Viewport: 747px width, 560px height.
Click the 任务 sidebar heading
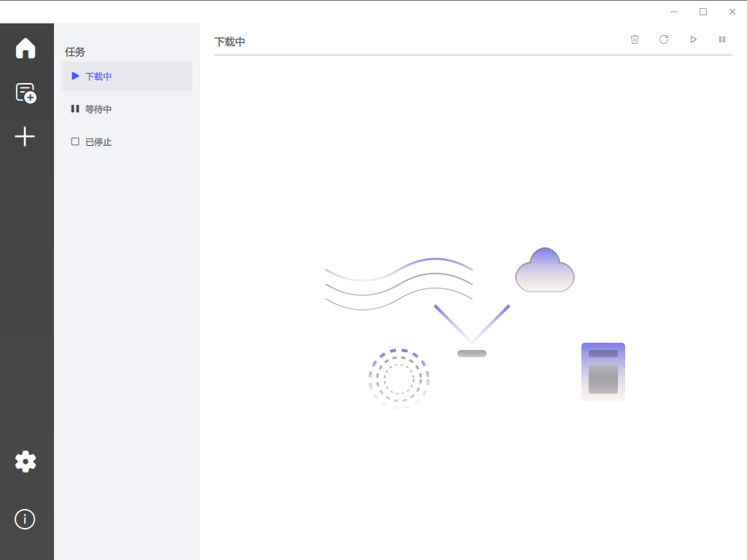click(x=75, y=52)
